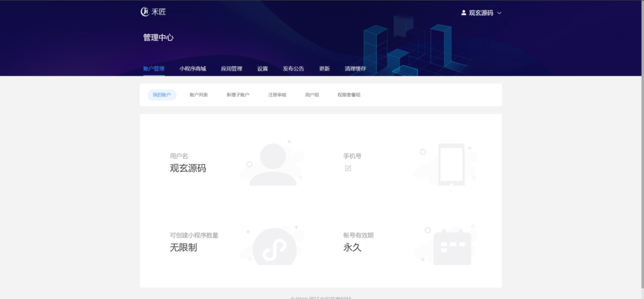The width and height of the screenshot is (644, 299).
Task: Click 清理缓存 in the top navigation
Action: (x=355, y=69)
